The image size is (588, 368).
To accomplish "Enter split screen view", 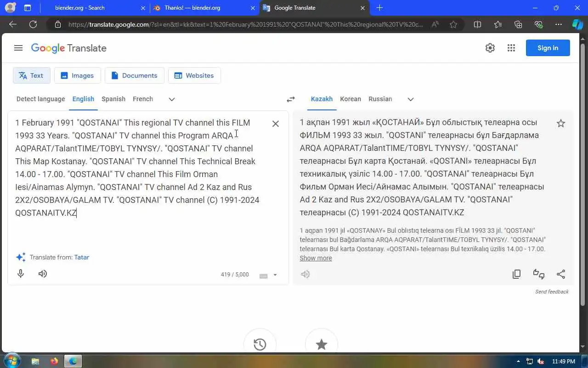I will click(477, 24).
